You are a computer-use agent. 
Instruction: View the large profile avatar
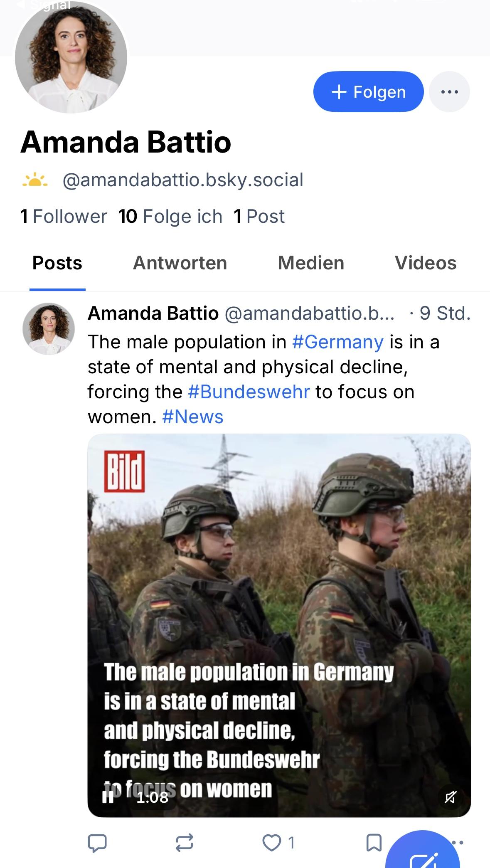(x=71, y=57)
